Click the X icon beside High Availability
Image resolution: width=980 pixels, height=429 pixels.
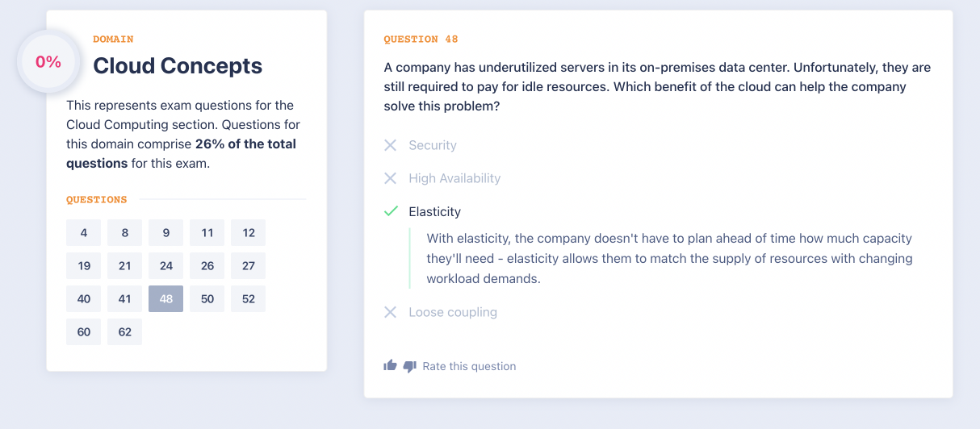(x=390, y=178)
